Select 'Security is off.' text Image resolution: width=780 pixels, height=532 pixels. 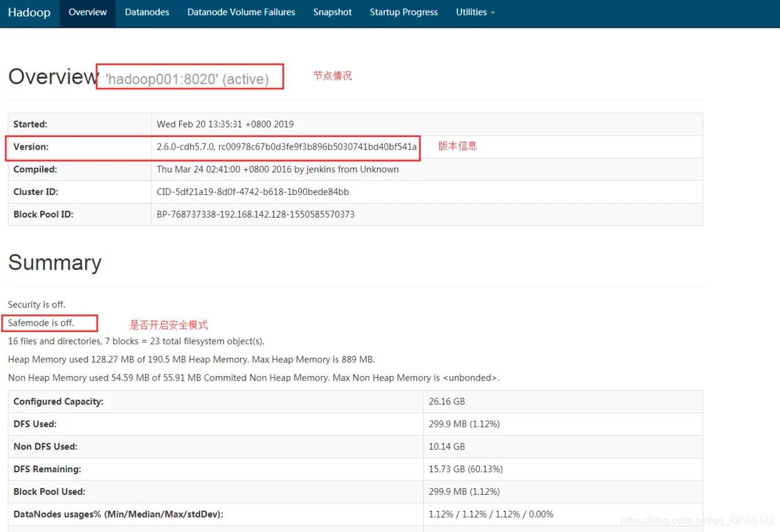(x=36, y=305)
